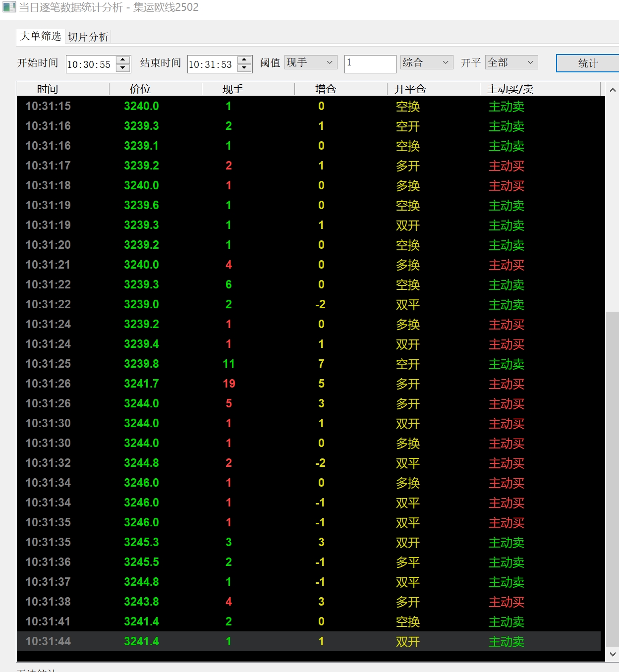Image resolution: width=619 pixels, height=672 pixels.
Task: Sort by the 增仓 column header
Action: point(341,89)
